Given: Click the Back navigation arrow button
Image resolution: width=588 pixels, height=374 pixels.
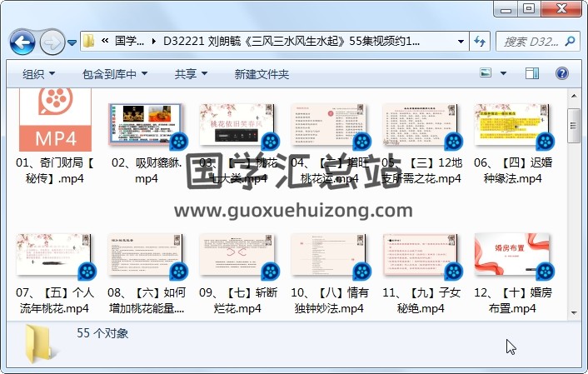Looking at the screenshot, I should pyautogui.click(x=22, y=41).
